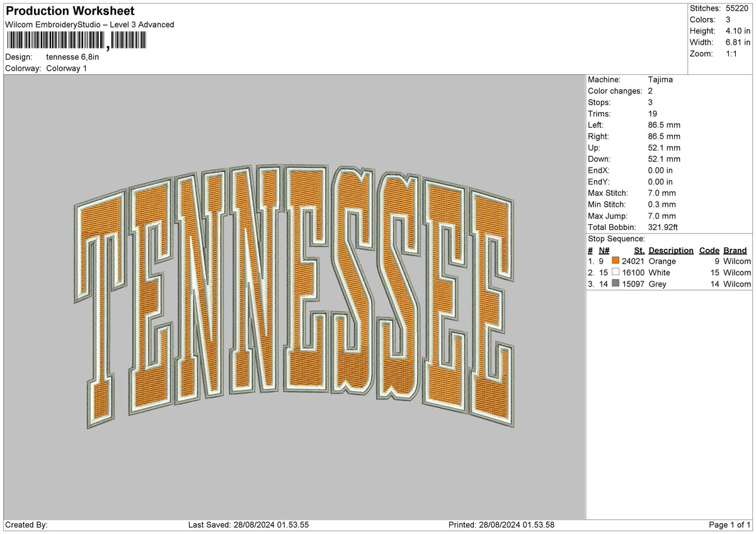Click the Grey thread color swatch

616,283
